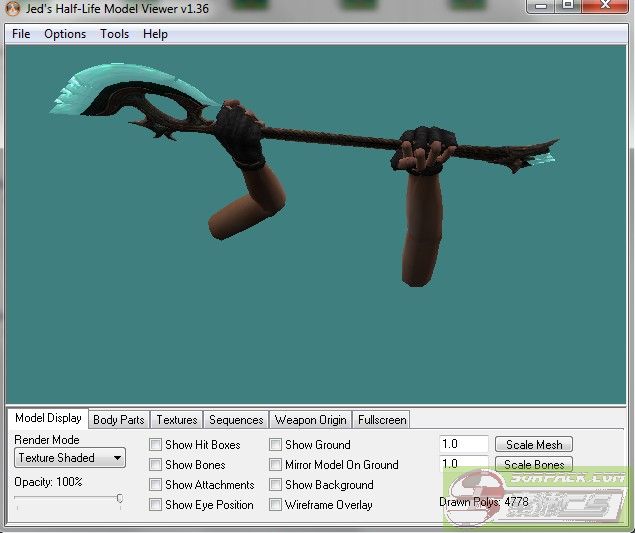Turn on Show Ground

tap(276, 445)
